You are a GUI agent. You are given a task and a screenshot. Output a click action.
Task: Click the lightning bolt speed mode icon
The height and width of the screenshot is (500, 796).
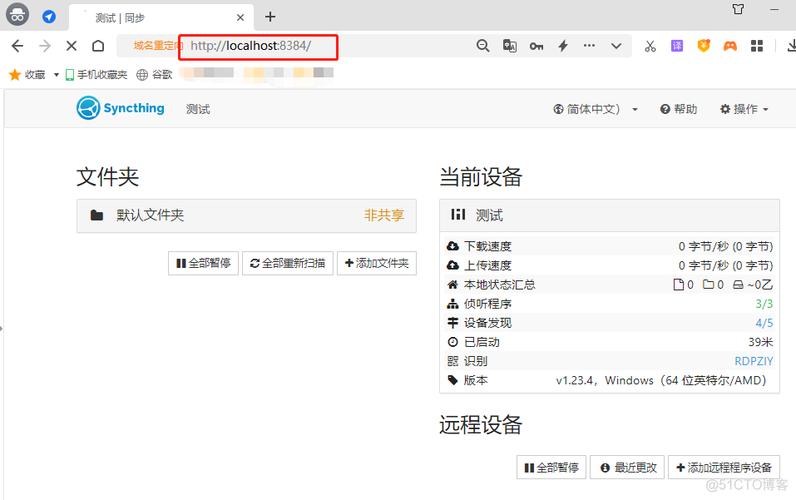click(563, 46)
